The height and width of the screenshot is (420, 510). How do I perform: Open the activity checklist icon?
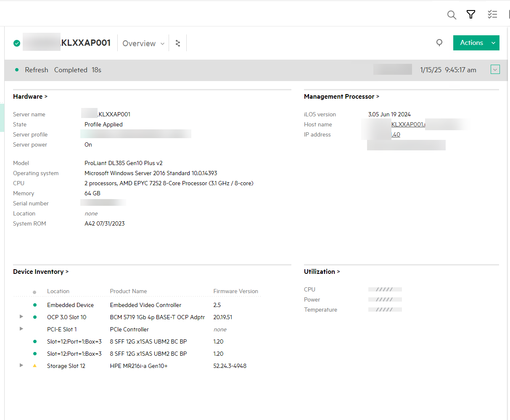(492, 14)
